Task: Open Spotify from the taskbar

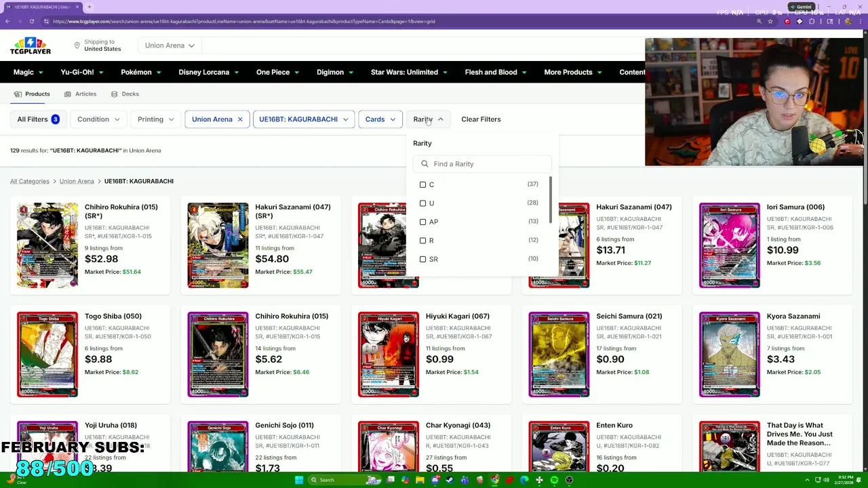Action: tap(554, 480)
